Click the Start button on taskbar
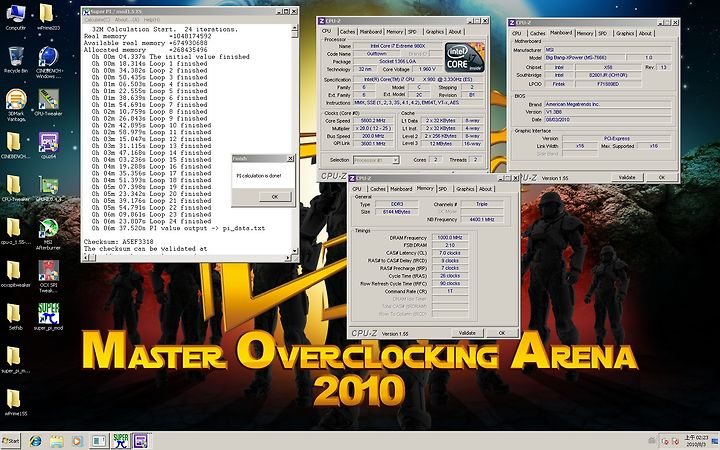 point(11,441)
